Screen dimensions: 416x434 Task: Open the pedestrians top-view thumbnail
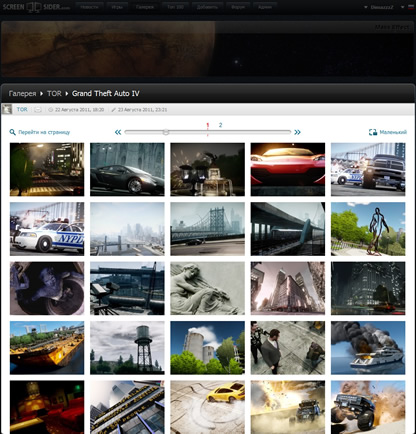click(288, 348)
